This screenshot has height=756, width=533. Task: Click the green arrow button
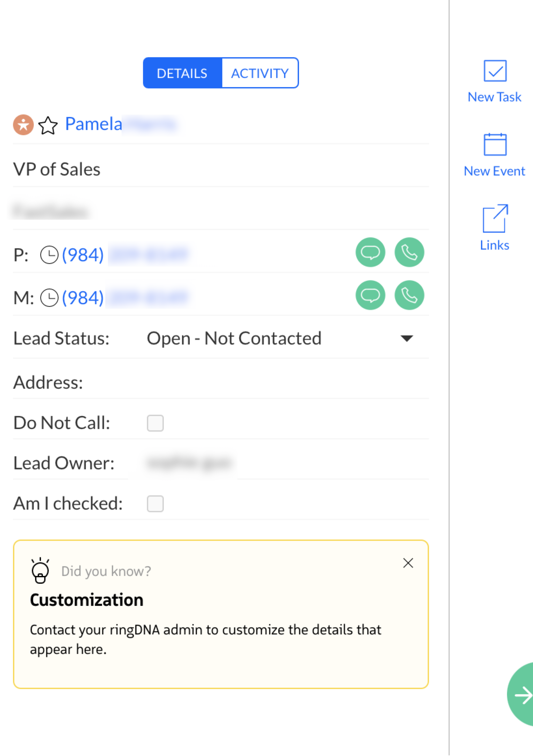(x=522, y=695)
